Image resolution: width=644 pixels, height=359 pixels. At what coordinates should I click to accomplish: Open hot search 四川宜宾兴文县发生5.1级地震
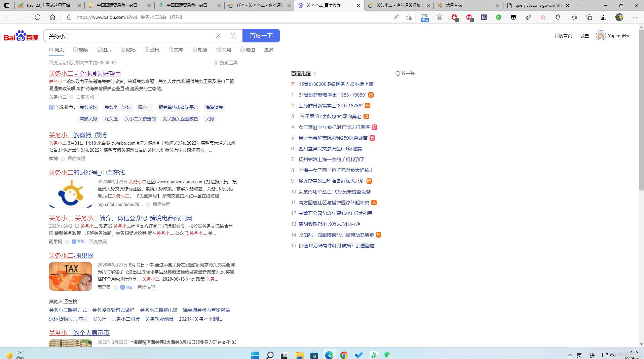pos(330,149)
